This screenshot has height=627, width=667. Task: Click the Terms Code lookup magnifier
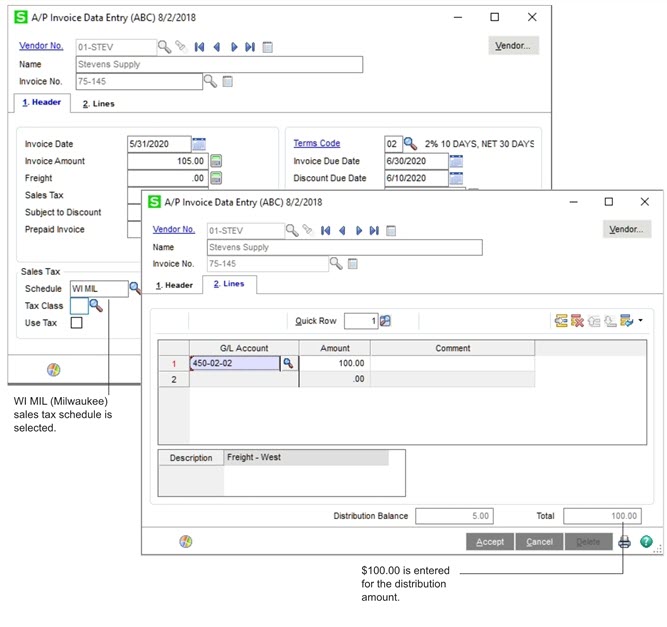click(x=410, y=144)
